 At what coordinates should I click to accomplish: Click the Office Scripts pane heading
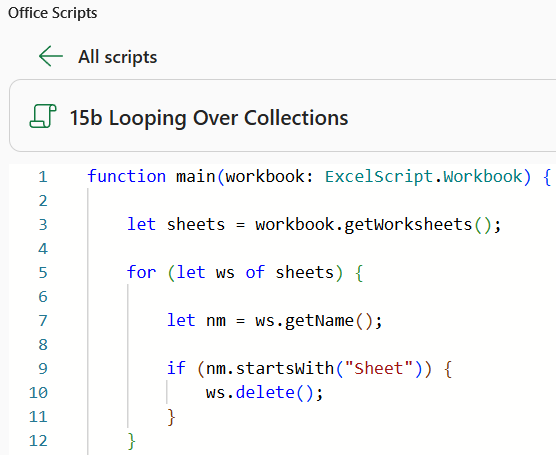(52, 13)
